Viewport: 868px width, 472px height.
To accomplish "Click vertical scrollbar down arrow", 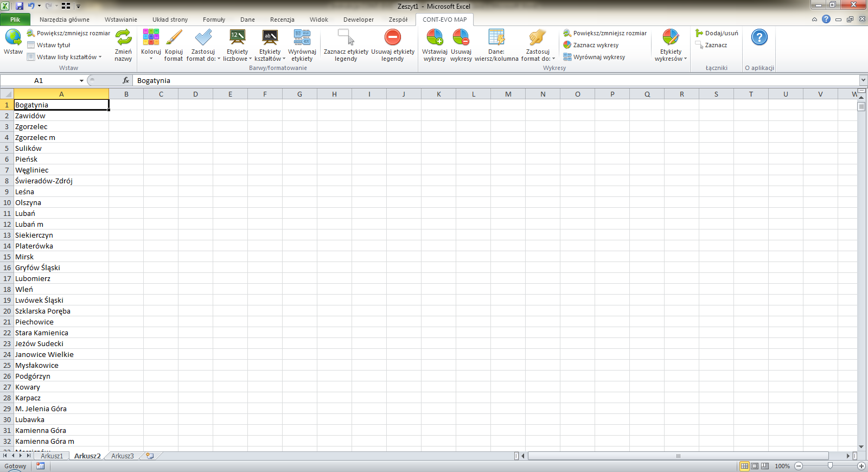I will pos(861,447).
